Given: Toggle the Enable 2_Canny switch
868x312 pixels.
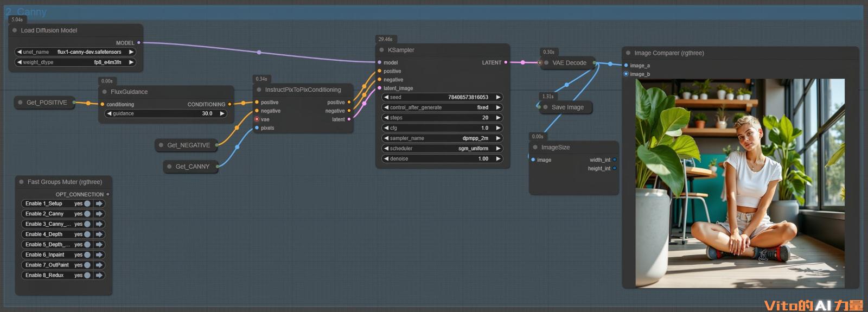Looking at the screenshot, I should pos(87,214).
